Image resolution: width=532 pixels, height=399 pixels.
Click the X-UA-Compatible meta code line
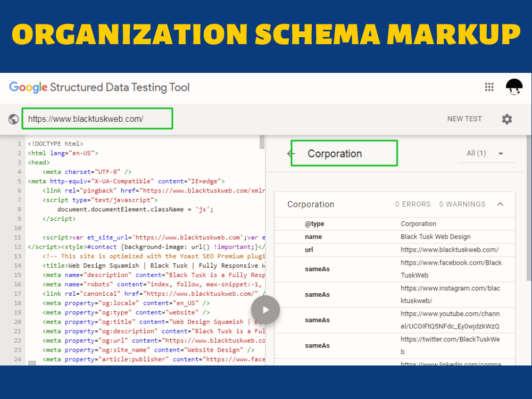pyautogui.click(x=126, y=181)
